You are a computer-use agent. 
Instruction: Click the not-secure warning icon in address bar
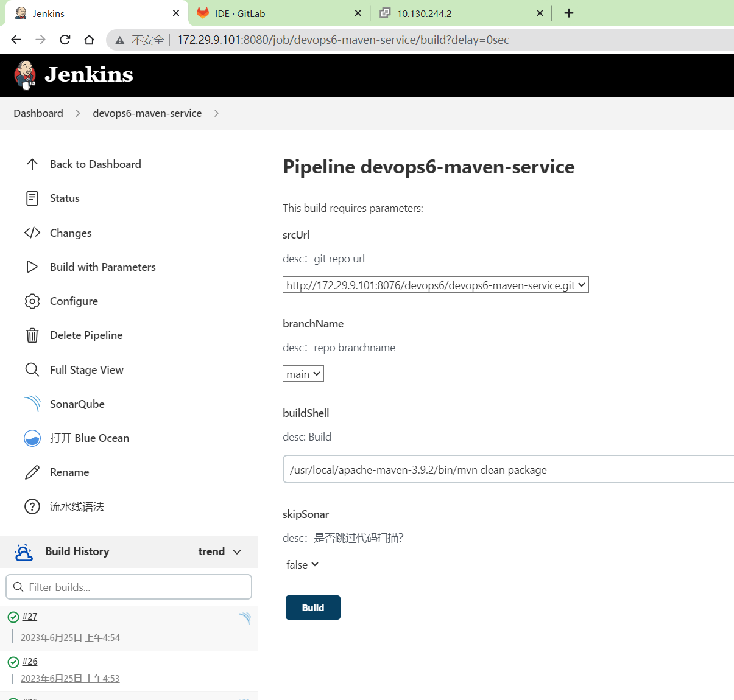pyautogui.click(x=120, y=40)
